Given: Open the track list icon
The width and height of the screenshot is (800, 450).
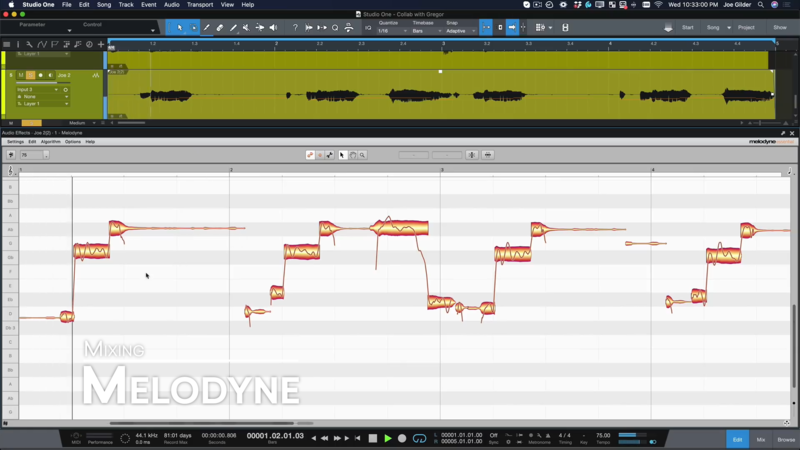Looking at the screenshot, I should tap(7, 44).
